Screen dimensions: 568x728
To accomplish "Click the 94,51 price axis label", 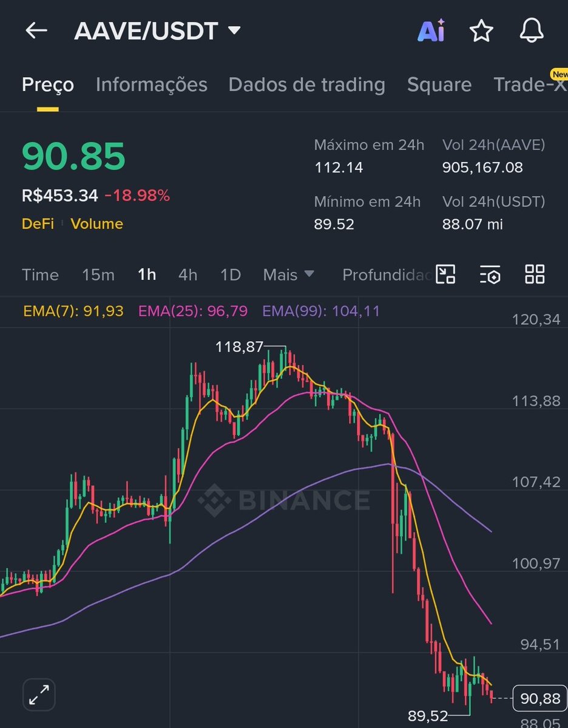I will point(540,644).
